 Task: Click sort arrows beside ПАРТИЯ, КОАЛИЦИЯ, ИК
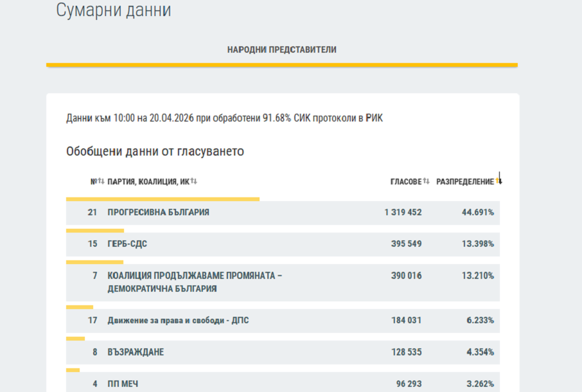click(x=193, y=182)
